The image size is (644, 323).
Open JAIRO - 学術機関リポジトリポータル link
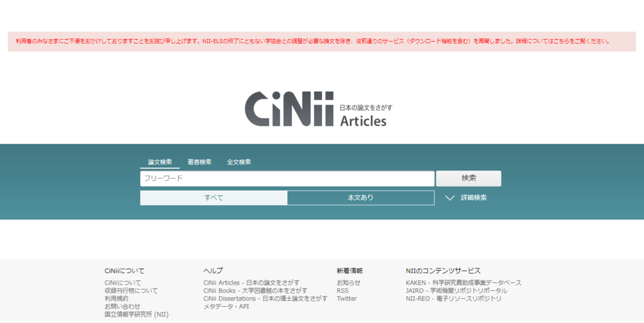coord(457,290)
